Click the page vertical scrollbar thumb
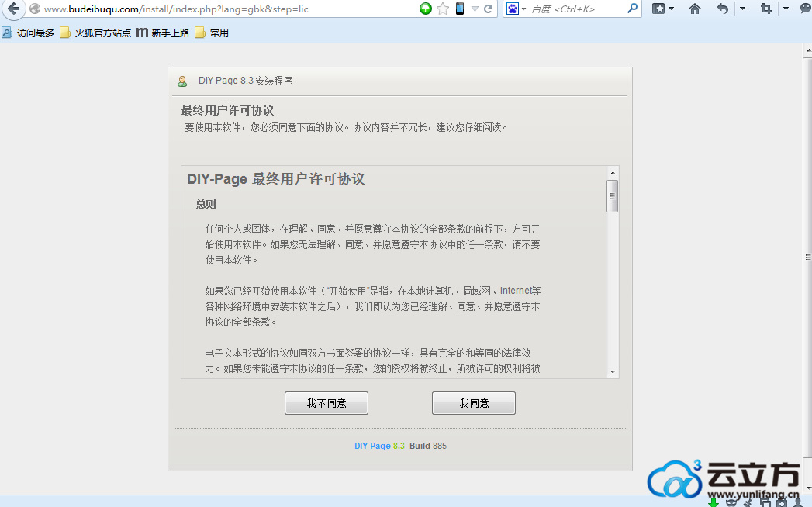812x507 pixels. coord(808,257)
